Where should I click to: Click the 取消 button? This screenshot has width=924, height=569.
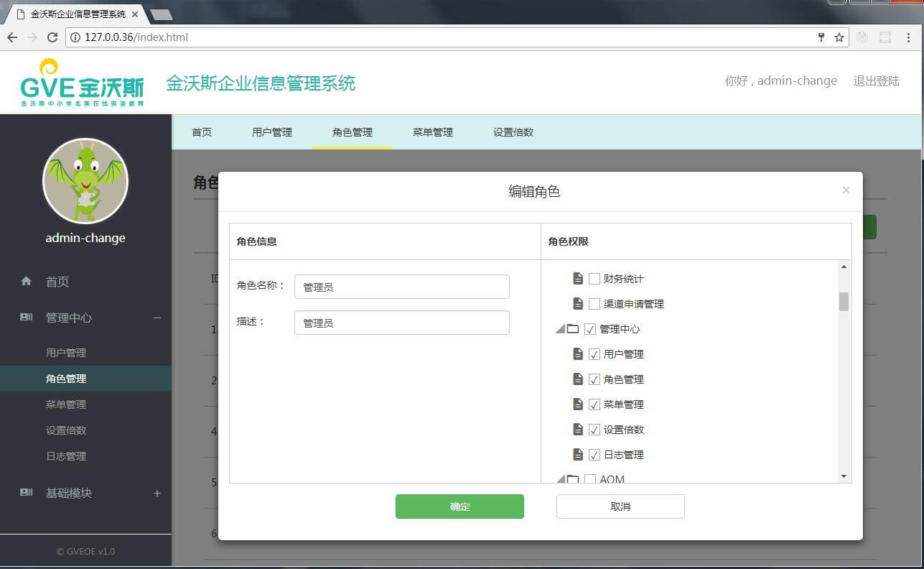pyautogui.click(x=620, y=506)
